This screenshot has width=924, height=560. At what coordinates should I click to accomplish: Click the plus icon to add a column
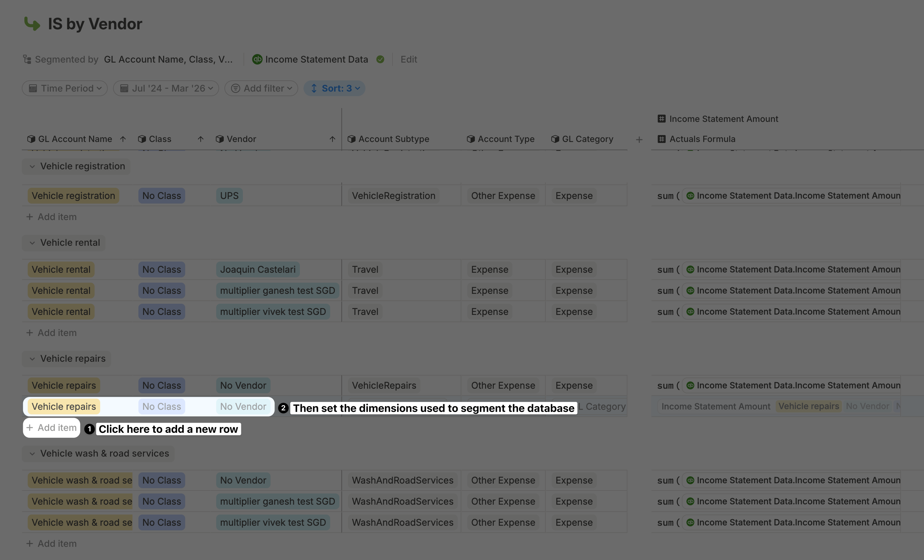[x=639, y=139]
